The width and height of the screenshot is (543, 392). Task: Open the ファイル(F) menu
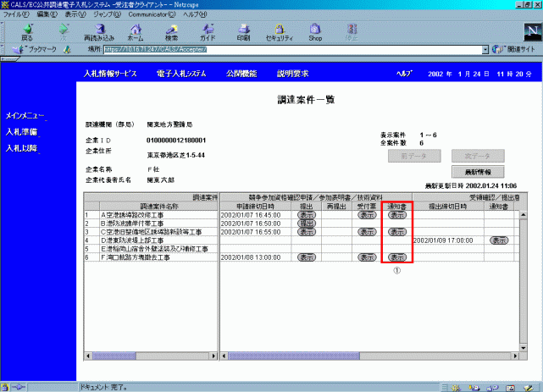coord(16,14)
